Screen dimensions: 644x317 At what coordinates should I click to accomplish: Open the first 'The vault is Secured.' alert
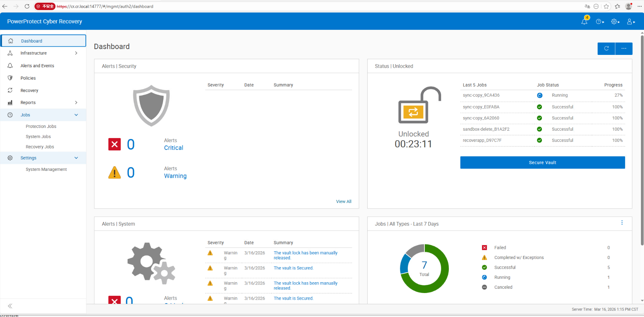click(293, 268)
